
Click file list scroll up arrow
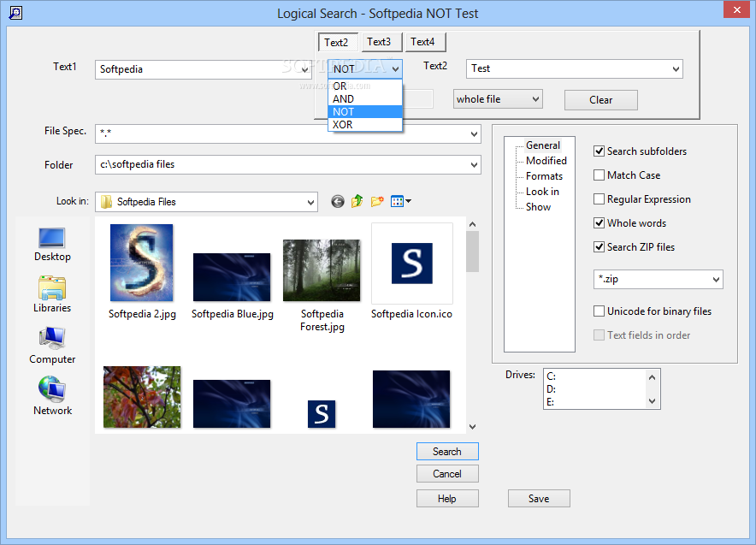pos(472,224)
